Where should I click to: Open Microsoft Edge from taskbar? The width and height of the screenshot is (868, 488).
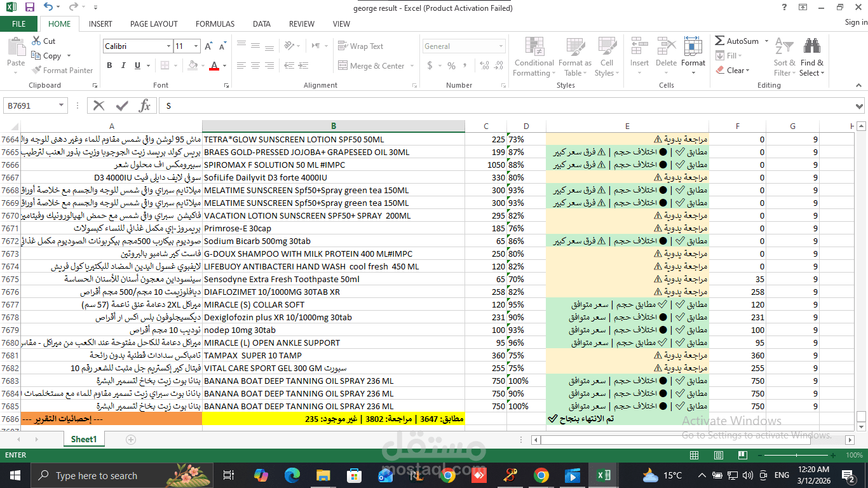[292, 475]
